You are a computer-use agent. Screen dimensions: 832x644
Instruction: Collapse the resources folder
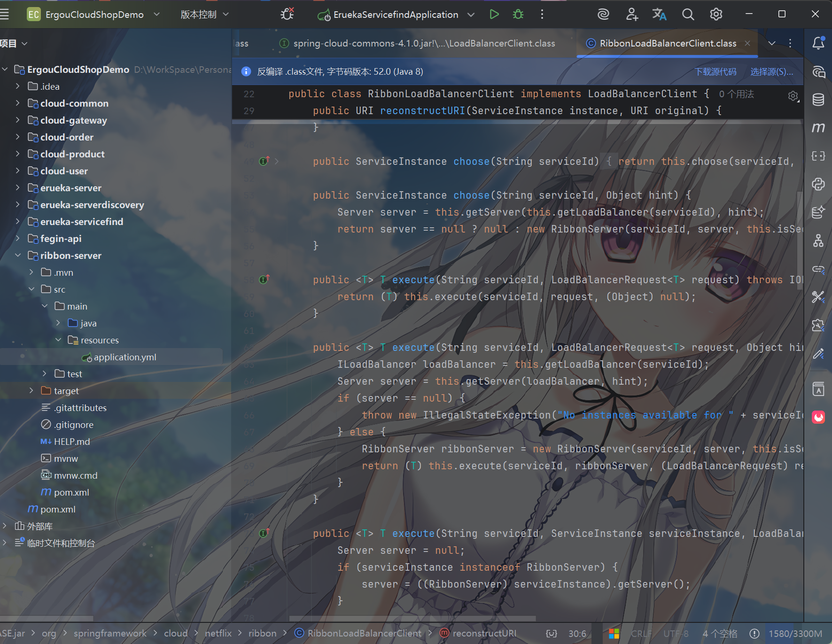(58, 340)
